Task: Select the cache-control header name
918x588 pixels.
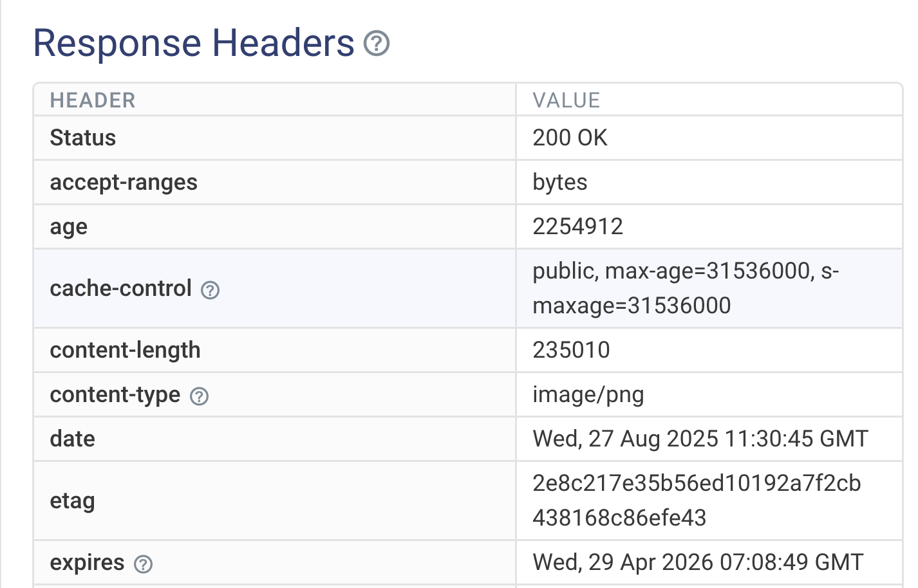Action: [x=121, y=288]
